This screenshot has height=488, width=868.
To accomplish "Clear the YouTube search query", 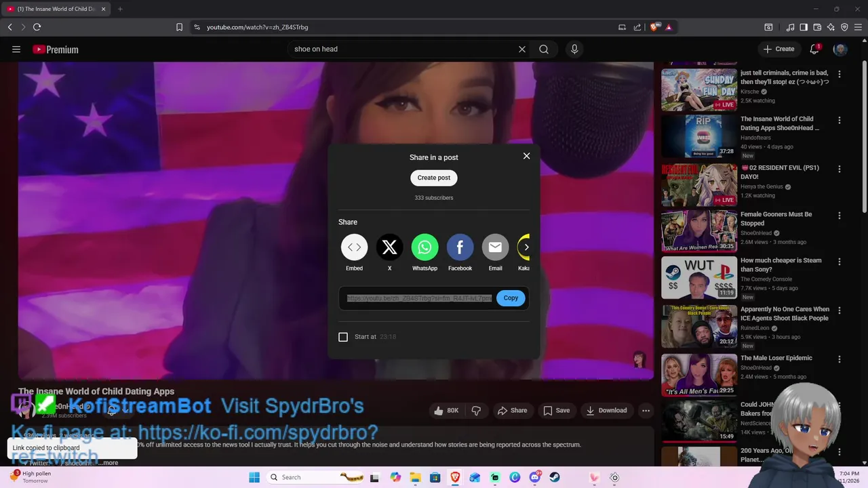I will (522, 49).
